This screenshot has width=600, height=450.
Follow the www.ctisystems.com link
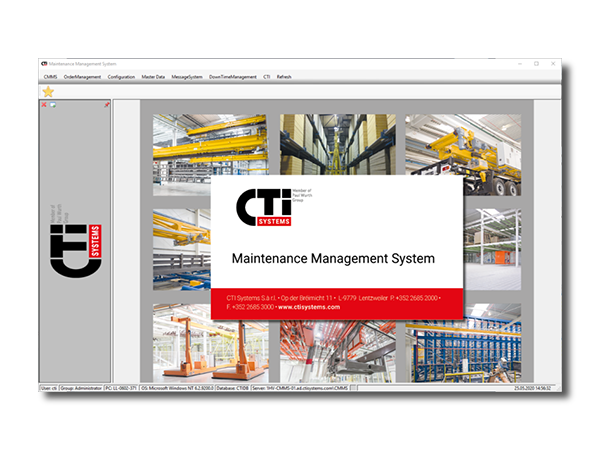tap(309, 307)
